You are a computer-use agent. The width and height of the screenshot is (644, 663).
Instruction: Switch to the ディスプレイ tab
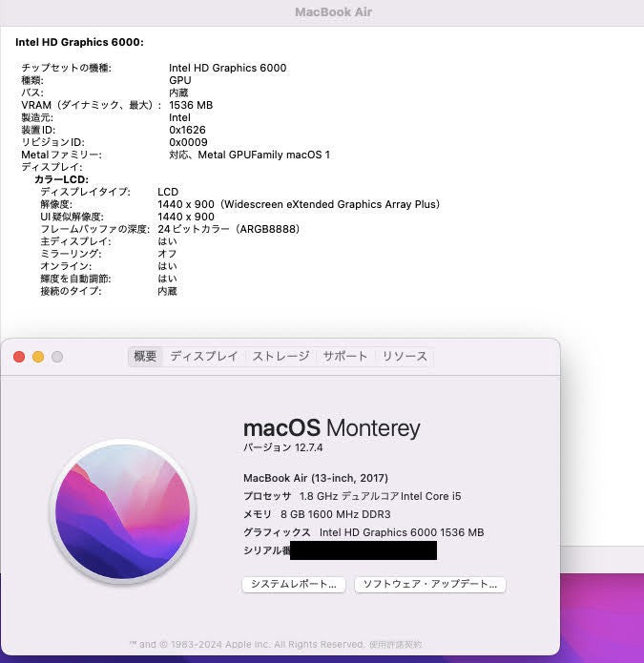pos(204,357)
